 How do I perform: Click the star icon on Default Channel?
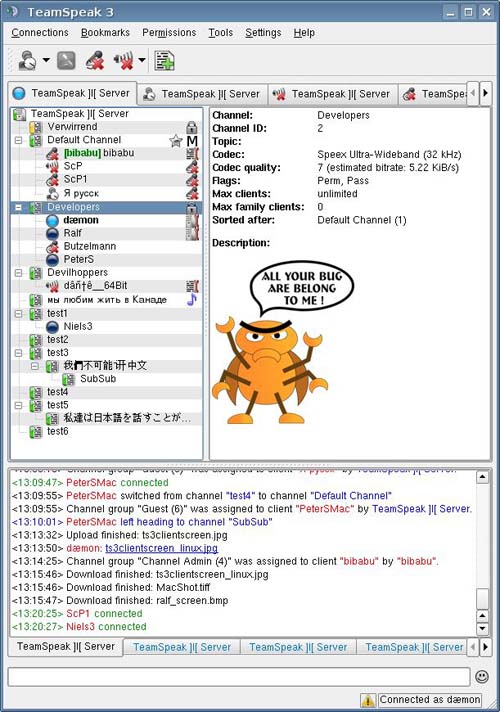176,140
